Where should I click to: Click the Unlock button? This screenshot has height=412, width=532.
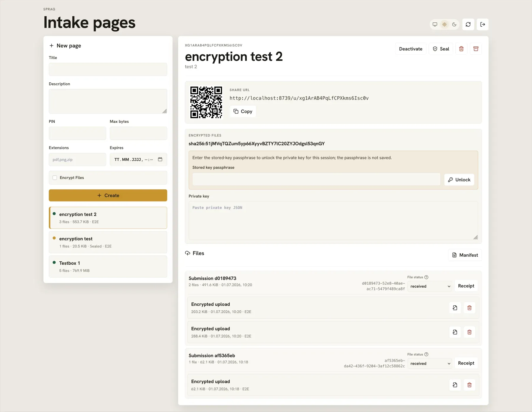pos(459,180)
